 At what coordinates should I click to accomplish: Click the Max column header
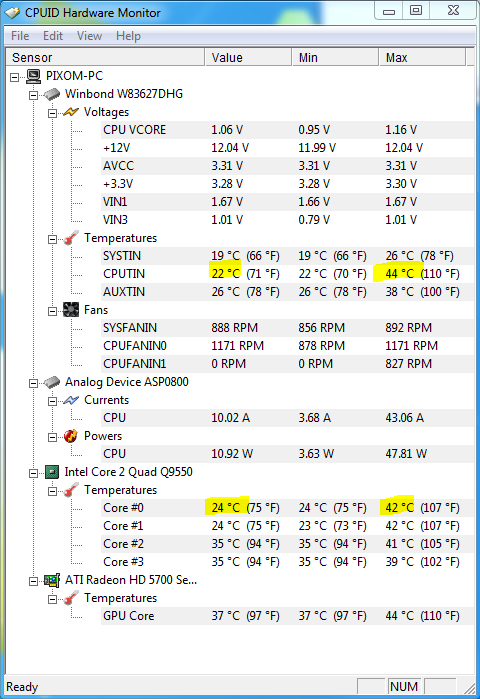pyautogui.click(x=423, y=58)
